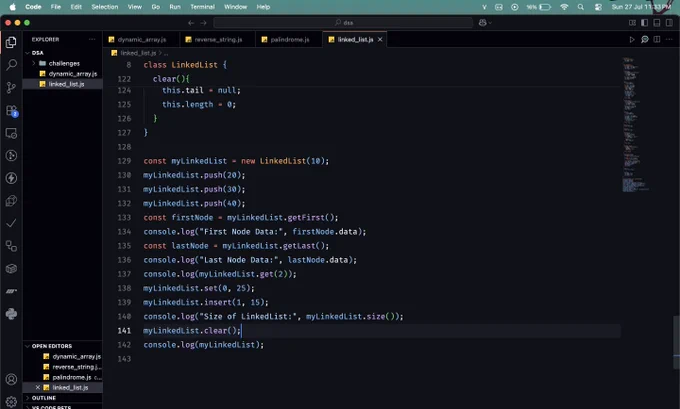The height and width of the screenshot is (409, 680).
Task: Open the Remote Explorer view icon
Action: pos(11,133)
